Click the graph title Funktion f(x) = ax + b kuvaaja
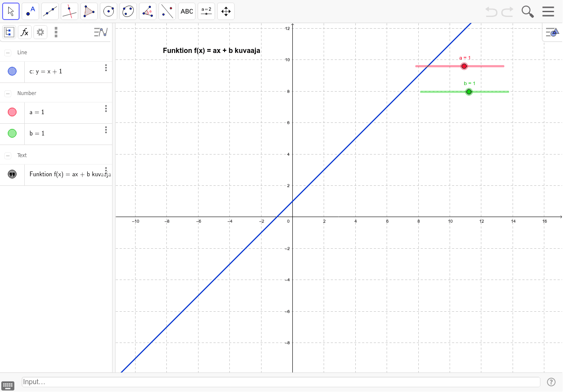The height and width of the screenshot is (392, 563). pyautogui.click(x=212, y=50)
